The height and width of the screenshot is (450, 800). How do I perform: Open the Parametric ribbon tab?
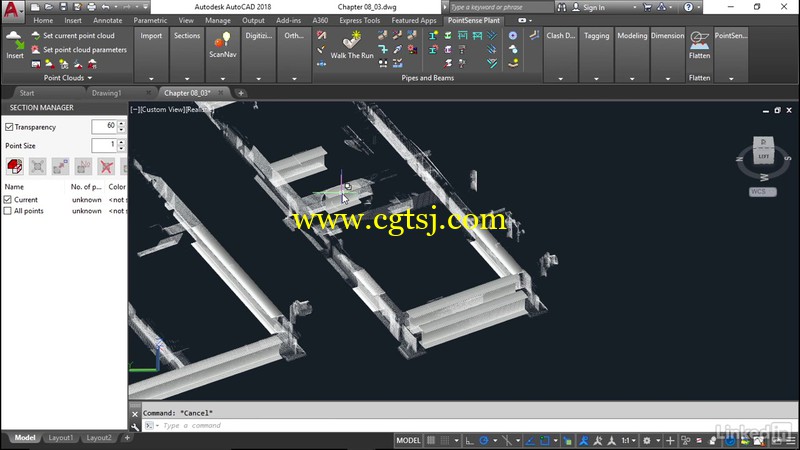click(x=150, y=20)
